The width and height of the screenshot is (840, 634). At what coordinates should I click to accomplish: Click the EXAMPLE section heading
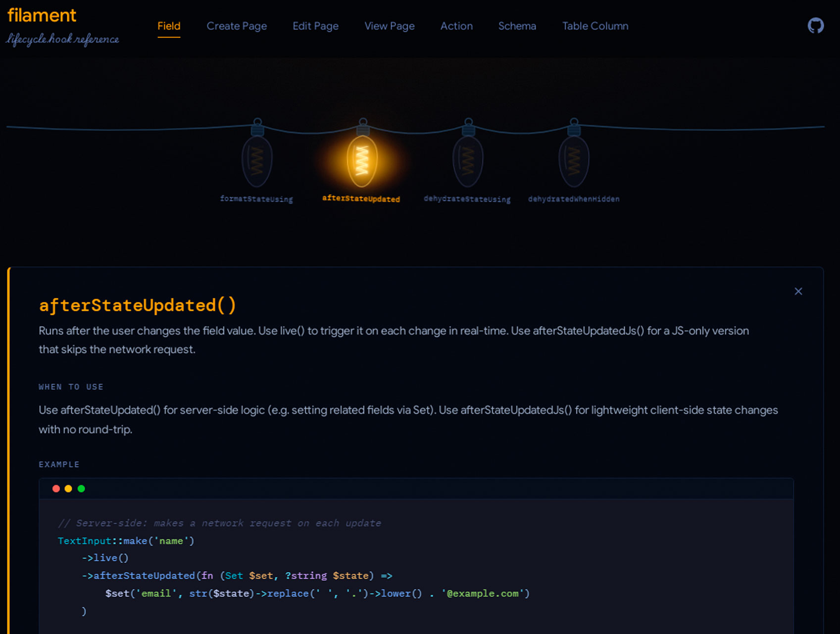59,464
